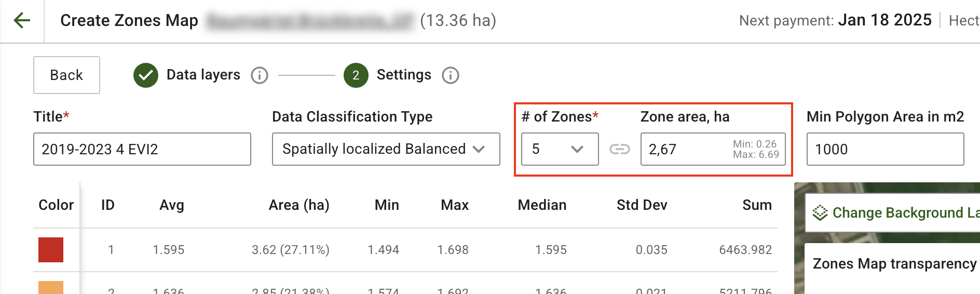
Task: Click the Title input field
Action: click(x=142, y=149)
